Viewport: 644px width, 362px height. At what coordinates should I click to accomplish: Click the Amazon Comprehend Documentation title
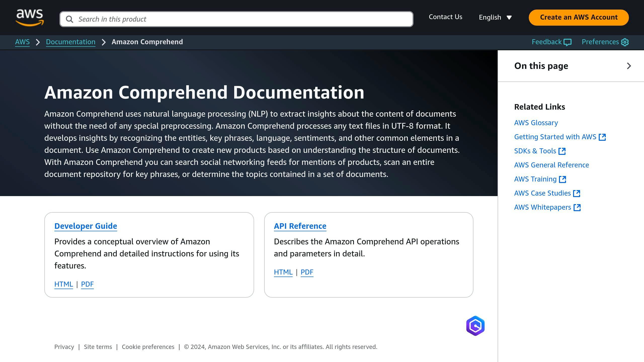click(x=204, y=93)
